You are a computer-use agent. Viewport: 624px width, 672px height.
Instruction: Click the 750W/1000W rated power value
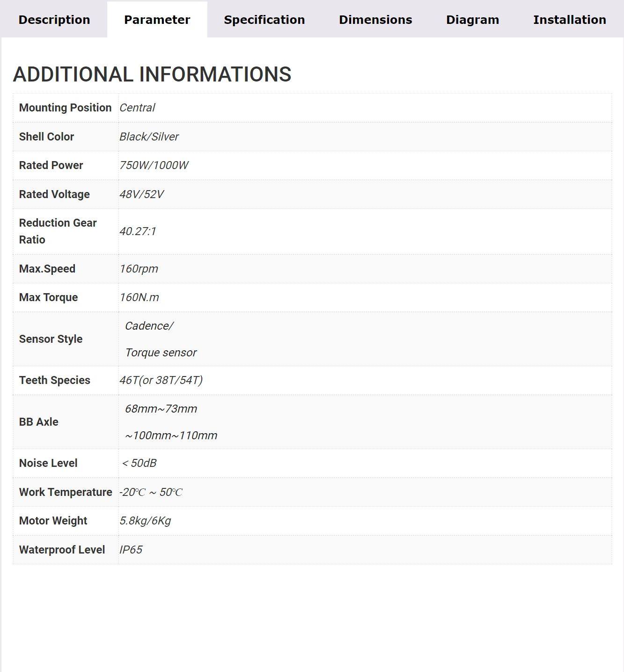[154, 165]
